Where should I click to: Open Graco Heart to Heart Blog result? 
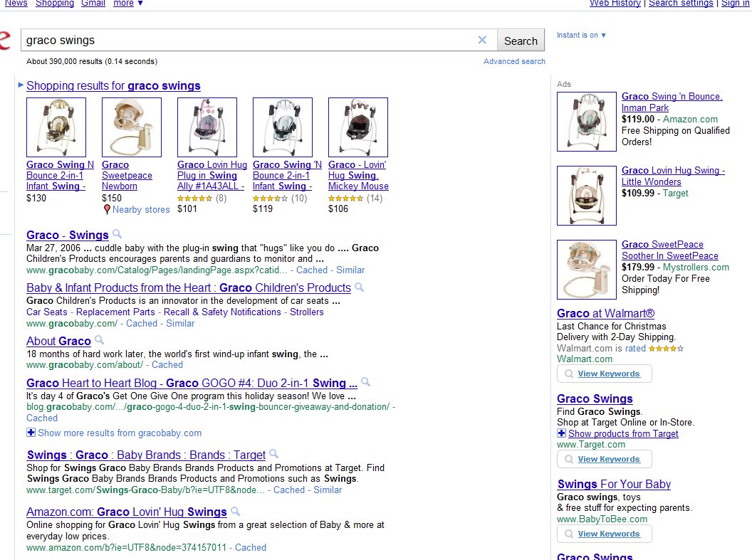tap(192, 384)
